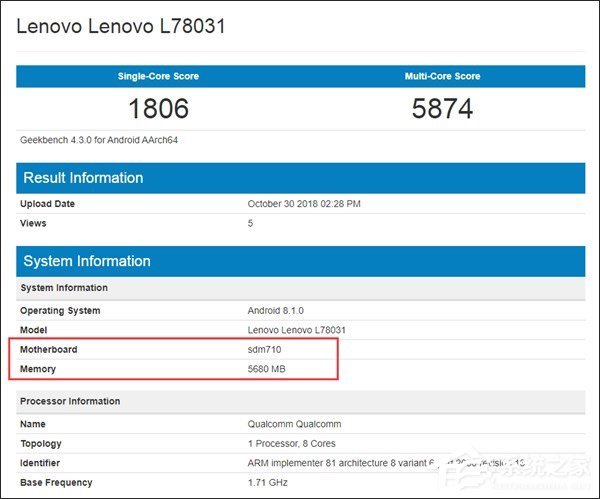Click the 1.71 GHz value

[x=267, y=483]
